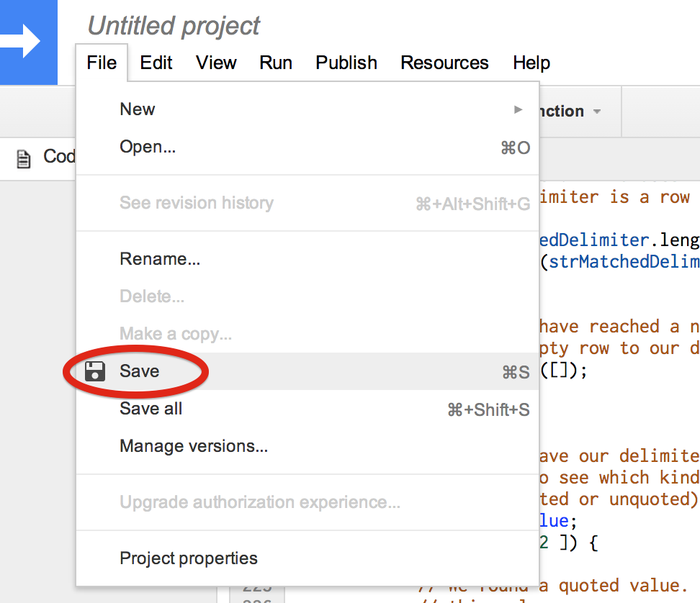The image size is (700, 603).
Task: Open the Resources menu
Action: click(444, 63)
